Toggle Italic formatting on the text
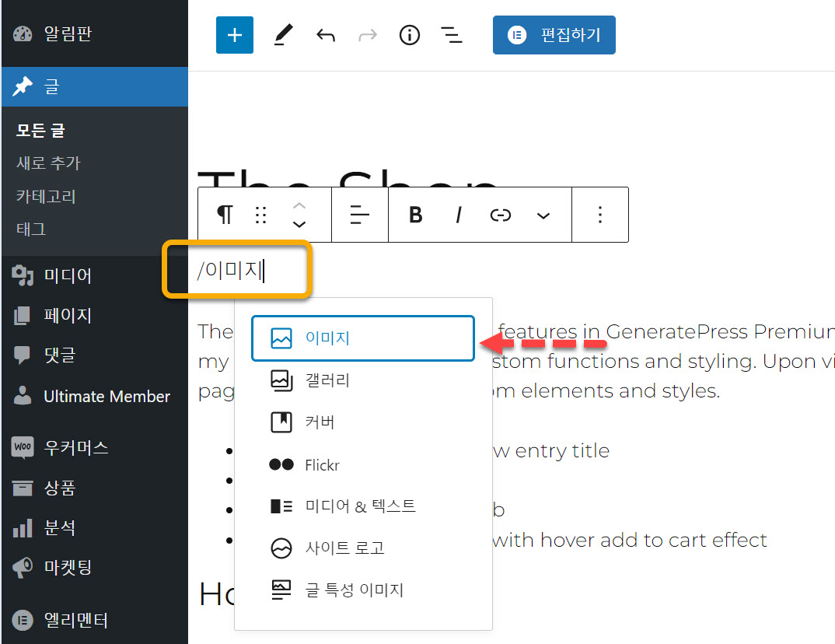Viewport: 835px width, 644px height. tap(458, 215)
